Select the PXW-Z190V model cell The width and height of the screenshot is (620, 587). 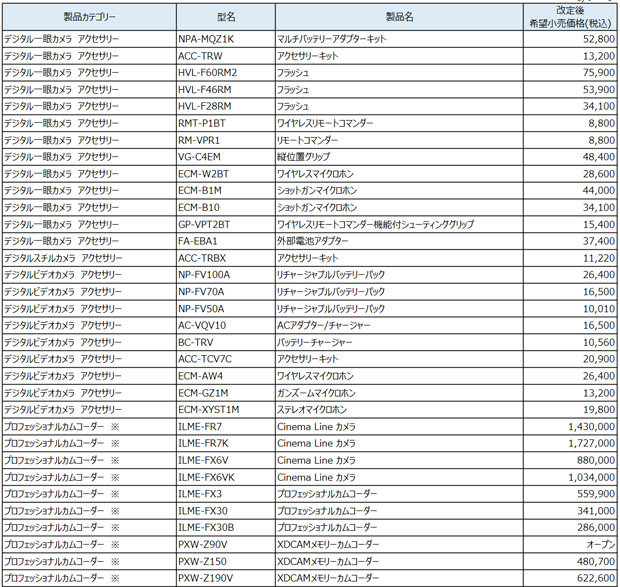point(226,578)
